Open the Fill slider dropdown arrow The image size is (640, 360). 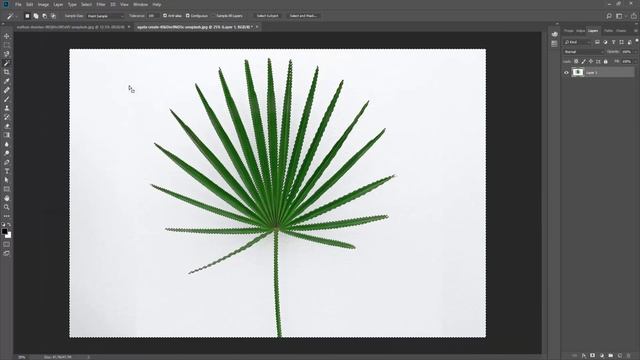(636, 61)
